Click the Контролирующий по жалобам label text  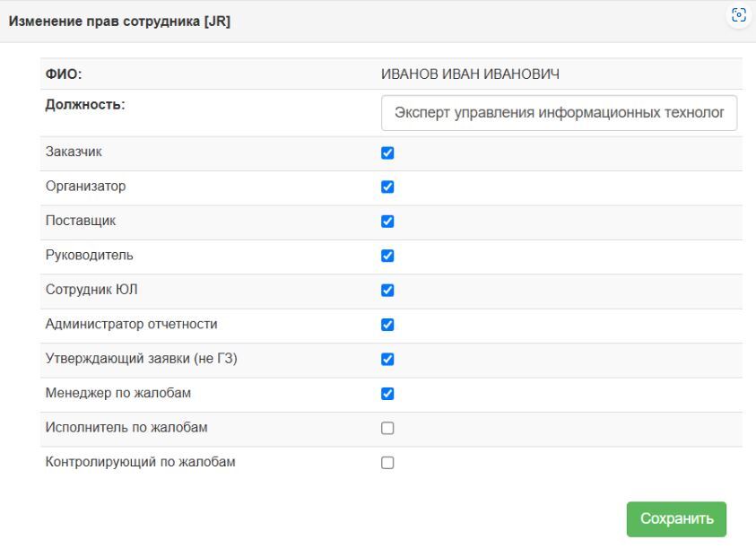[x=141, y=463]
